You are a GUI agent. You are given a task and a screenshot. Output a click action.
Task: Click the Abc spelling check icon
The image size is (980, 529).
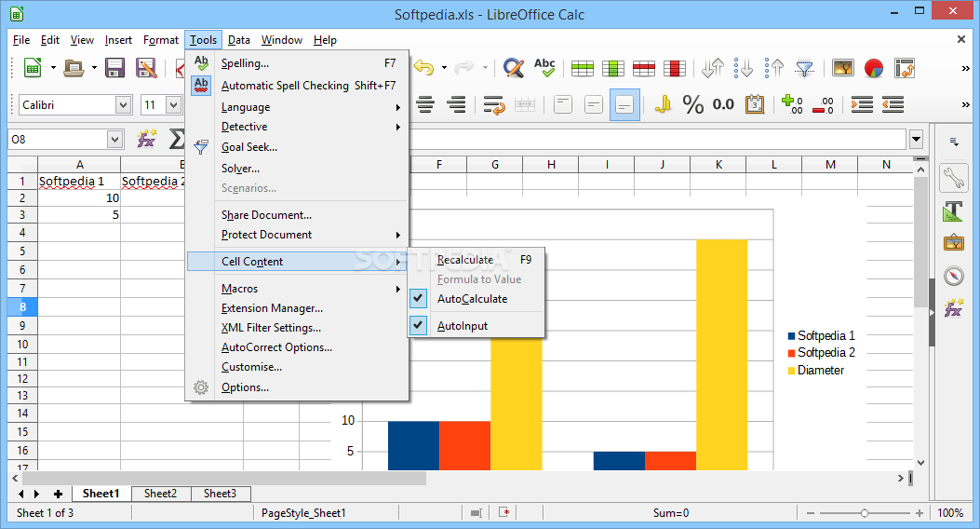[x=544, y=68]
